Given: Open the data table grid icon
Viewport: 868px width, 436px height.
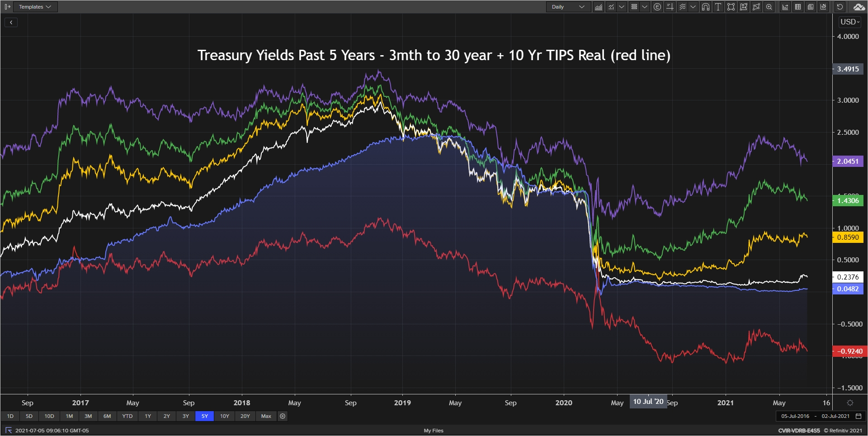Looking at the screenshot, I should pyautogui.click(x=798, y=7).
